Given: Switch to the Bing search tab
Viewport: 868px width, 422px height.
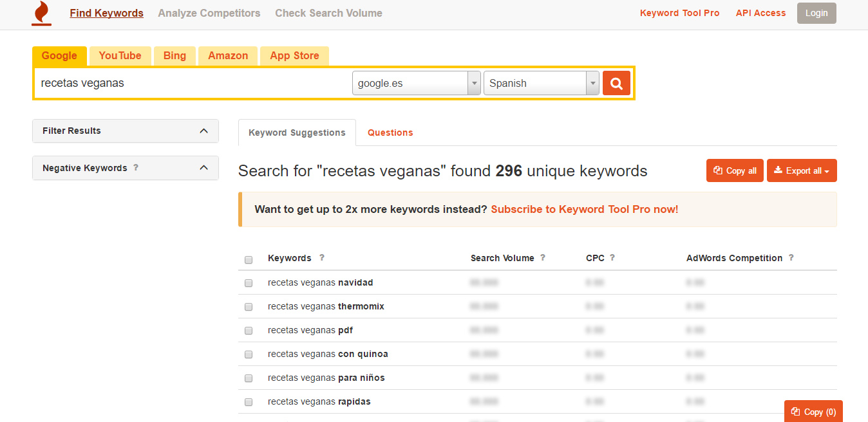Looking at the screenshot, I should [175, 55].
